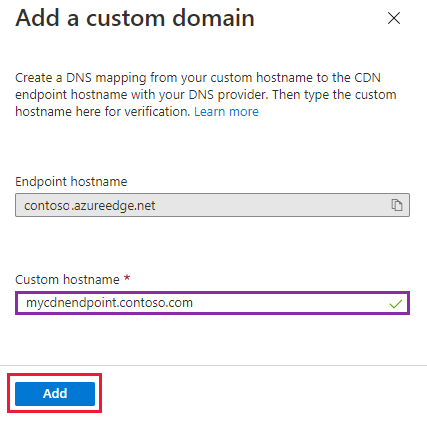The width and height of the screenshot is (427, 423).
Task: Click the green validation checkmark icon
Action: coord(396,304)
